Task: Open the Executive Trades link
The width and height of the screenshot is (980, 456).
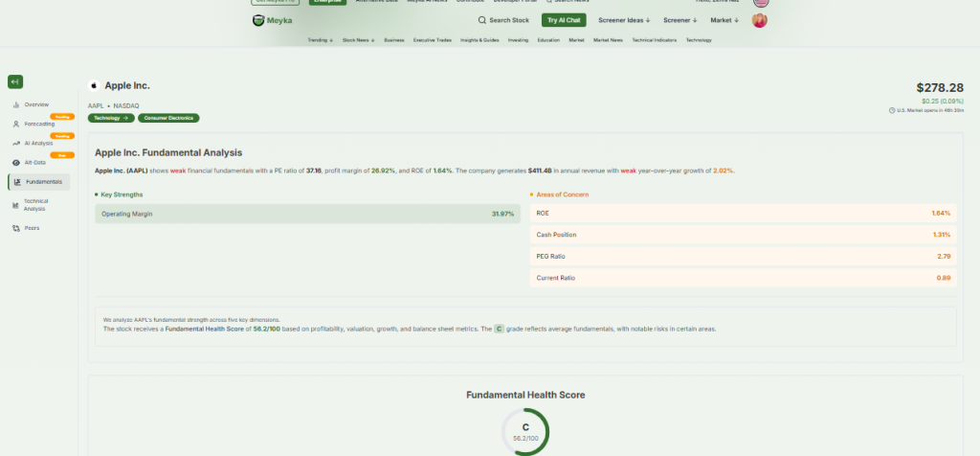Action: (x=433, y=40)
